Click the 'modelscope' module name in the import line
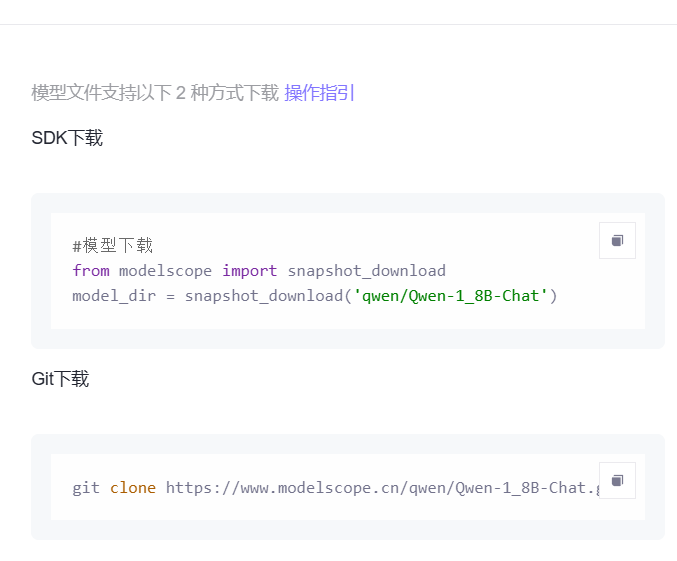Screen dimensions: 677x561 coord(166,271)
